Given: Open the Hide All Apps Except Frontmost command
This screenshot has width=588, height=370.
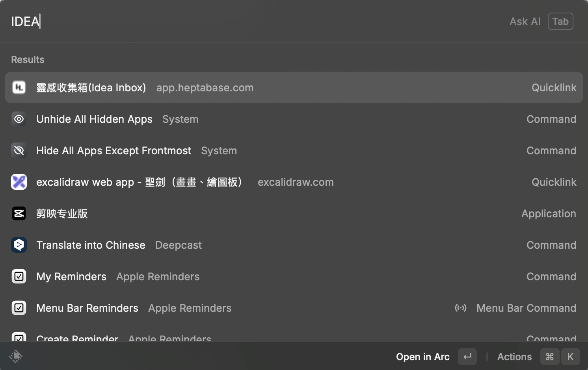Looking at the screenshot, I should (x=114, y=150).
